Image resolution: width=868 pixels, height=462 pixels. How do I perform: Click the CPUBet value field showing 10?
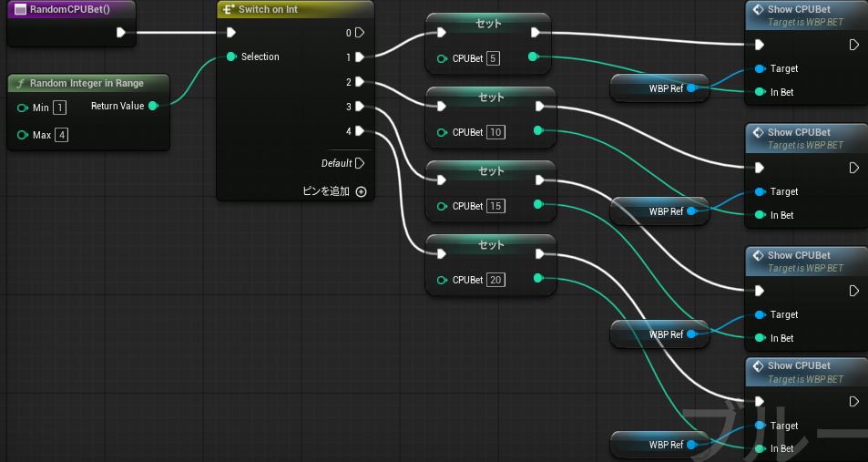(x=496, y=132)
